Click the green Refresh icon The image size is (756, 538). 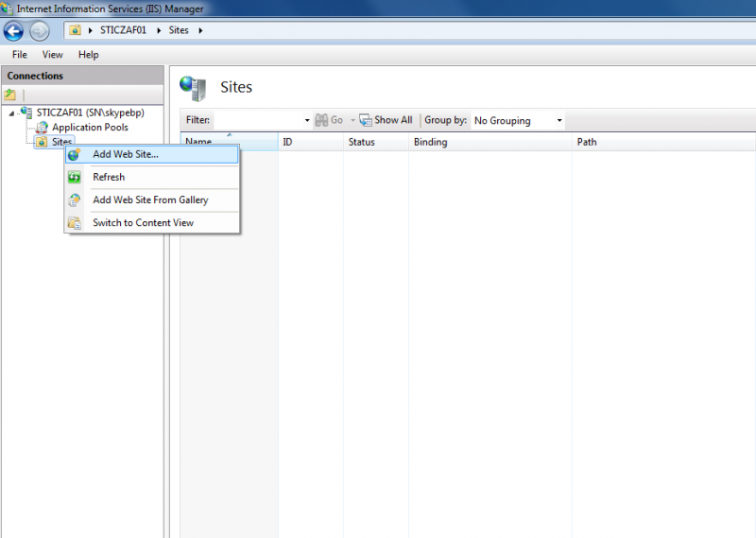click(x=75, y=177)
